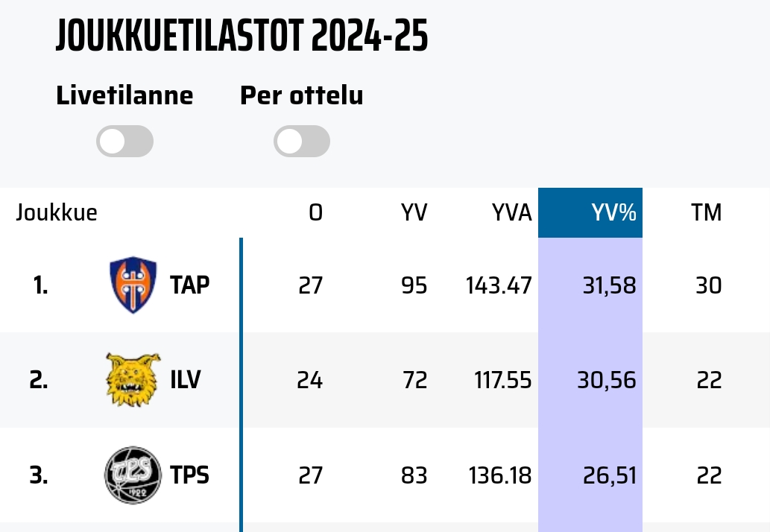The width and height of the screenshot is (770, 532).
Task: Click the Joukkuetilastot 2024-25 heading
Action: [242, 37]
